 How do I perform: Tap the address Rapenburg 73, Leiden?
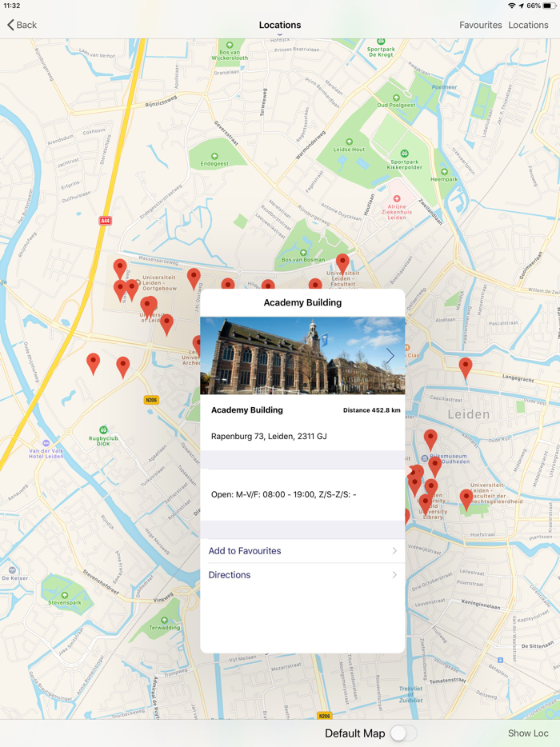click(x=269, y=437)
